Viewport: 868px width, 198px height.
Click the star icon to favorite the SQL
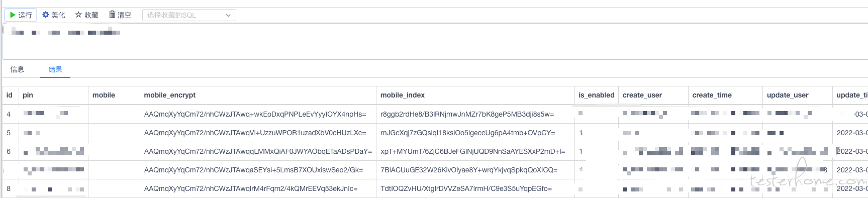pos(78,15)
